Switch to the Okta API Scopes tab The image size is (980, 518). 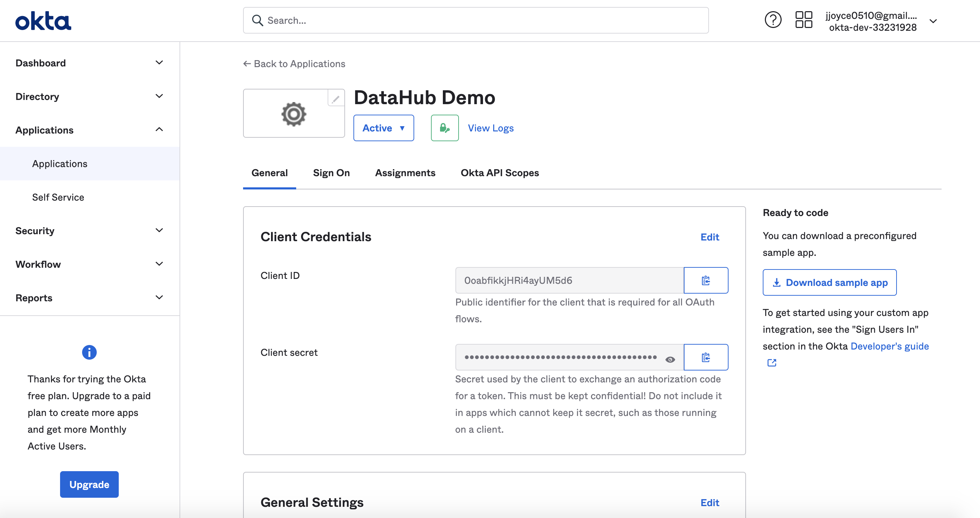pos(499,173)
